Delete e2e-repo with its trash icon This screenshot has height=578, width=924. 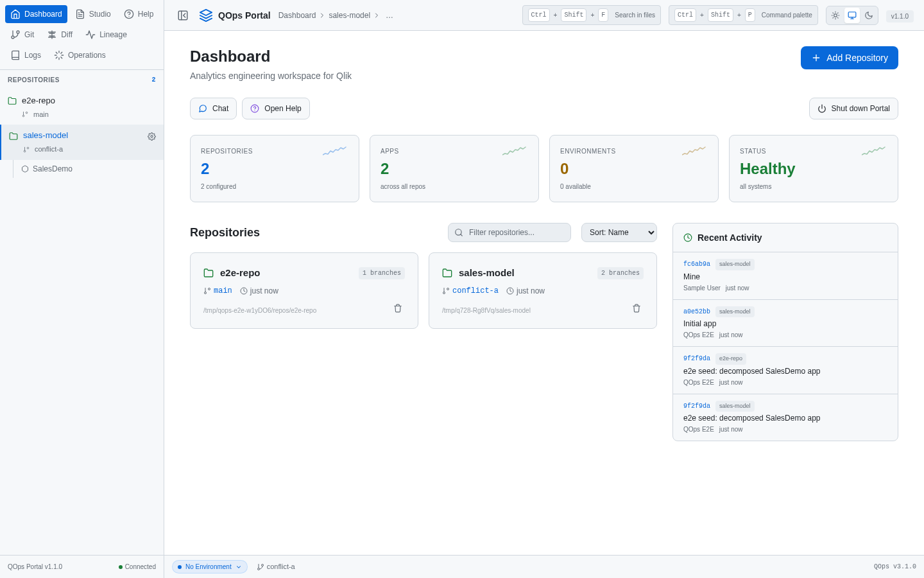(398, 308)
